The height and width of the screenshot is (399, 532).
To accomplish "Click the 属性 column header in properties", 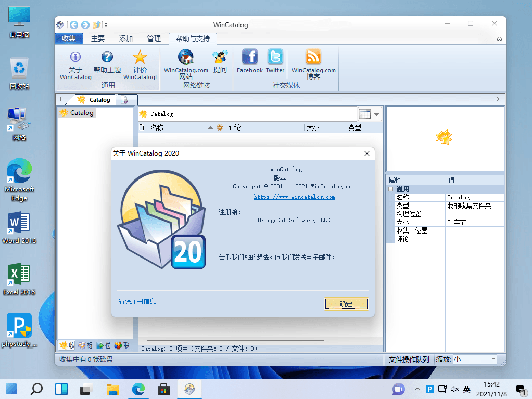I will pyautogui.click(x=415, y=180).
